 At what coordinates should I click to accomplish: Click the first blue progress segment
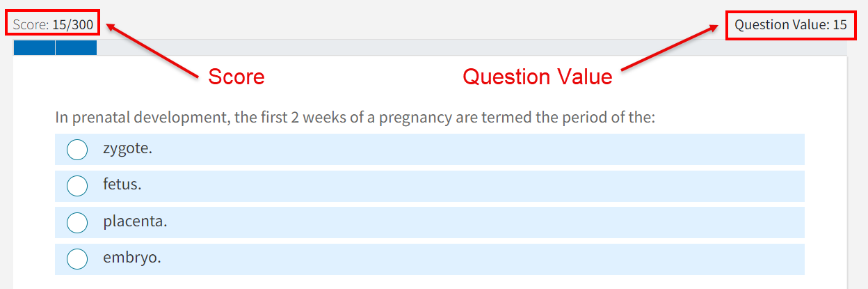click(34, 47)
